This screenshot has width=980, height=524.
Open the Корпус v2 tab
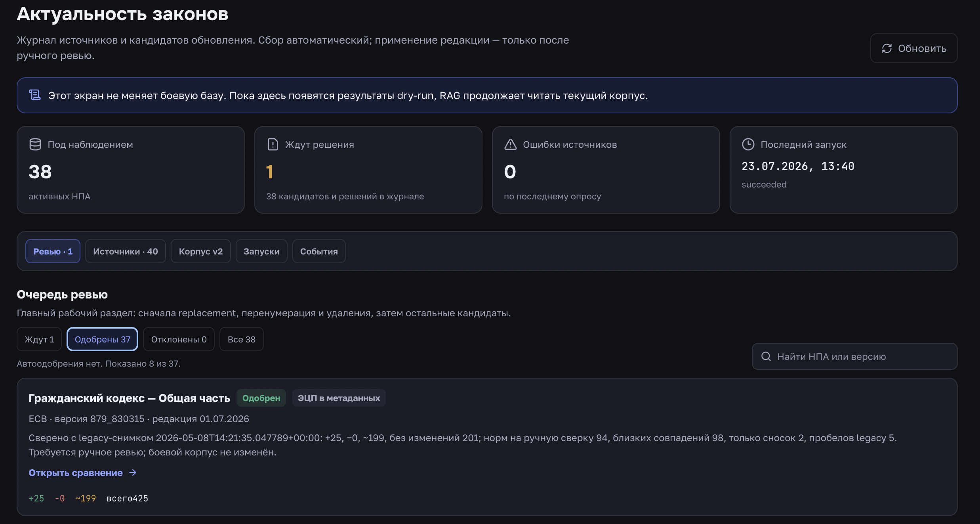201,251
